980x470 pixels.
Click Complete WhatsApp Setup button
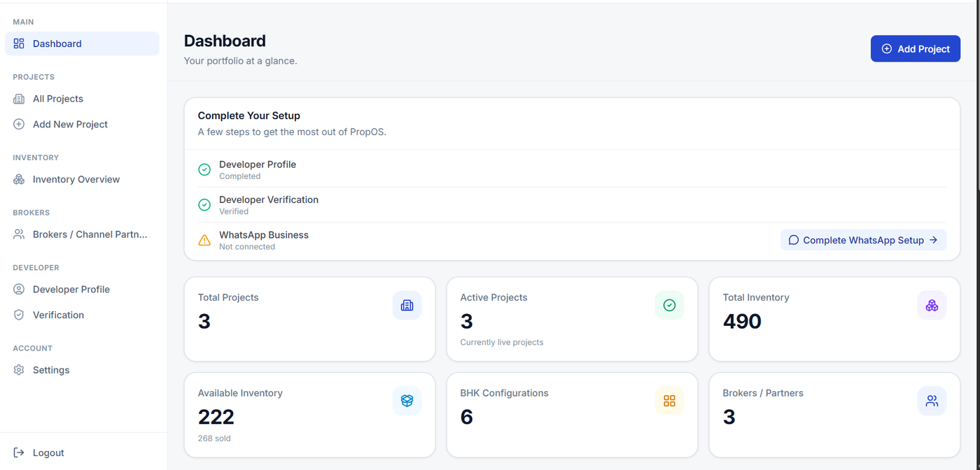(x=863, y=240)
